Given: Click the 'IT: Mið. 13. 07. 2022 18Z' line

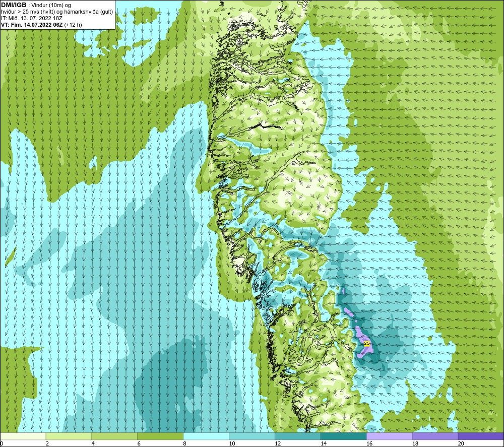Looking at the screenshot, I should (x=31, y=18).
